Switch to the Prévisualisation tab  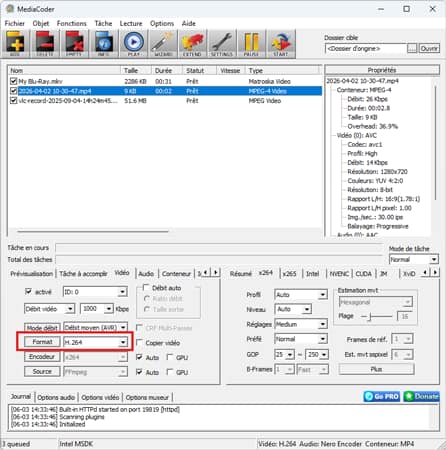(31, 274)
